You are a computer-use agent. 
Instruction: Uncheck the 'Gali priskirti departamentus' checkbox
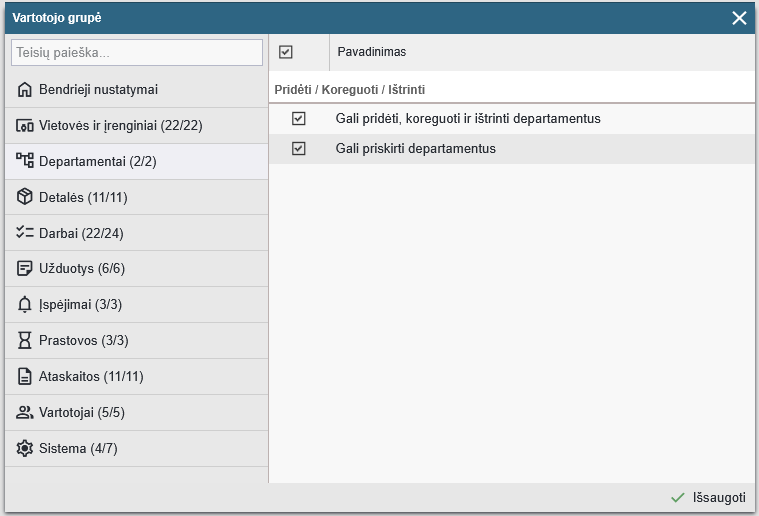pyautogui.click(x=299, y=149)
